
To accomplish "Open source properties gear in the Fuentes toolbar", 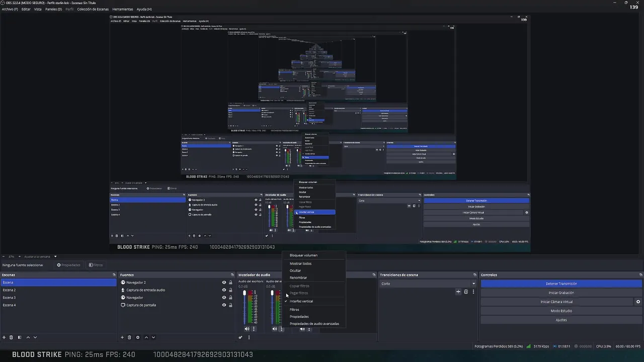I will pos(137,337).
